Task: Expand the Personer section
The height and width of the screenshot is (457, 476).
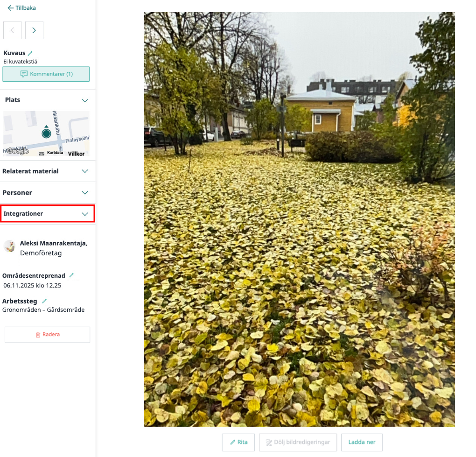Action: click(x=85, y=193)
